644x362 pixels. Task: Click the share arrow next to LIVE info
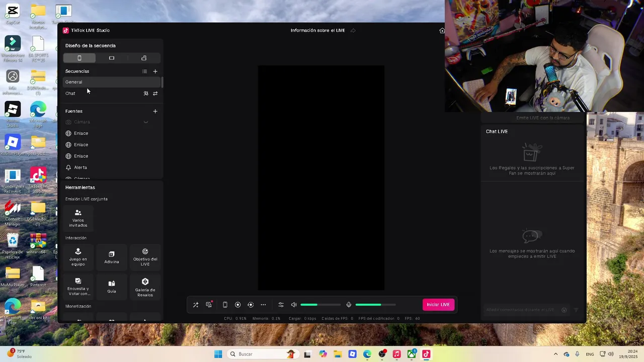[x=353, y=31]
